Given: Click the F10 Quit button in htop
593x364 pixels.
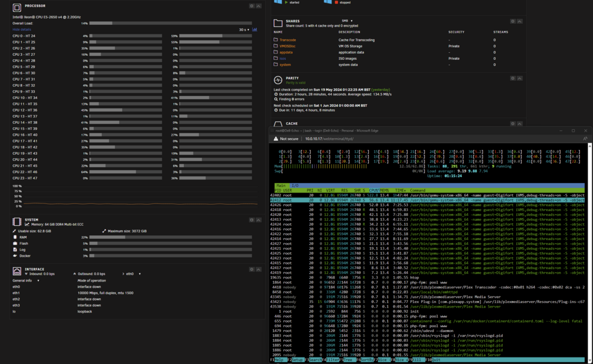Looking at the screenshot, I should (x=433, y=360).
